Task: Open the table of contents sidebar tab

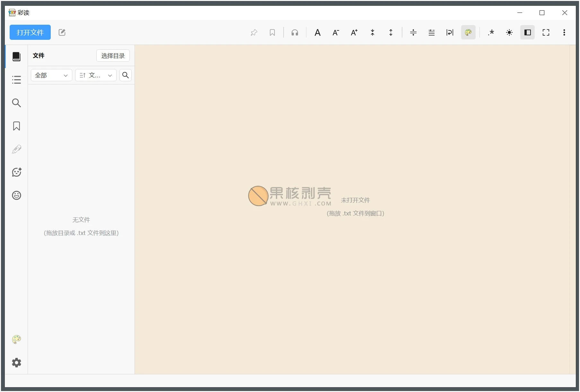Action: 16,80
